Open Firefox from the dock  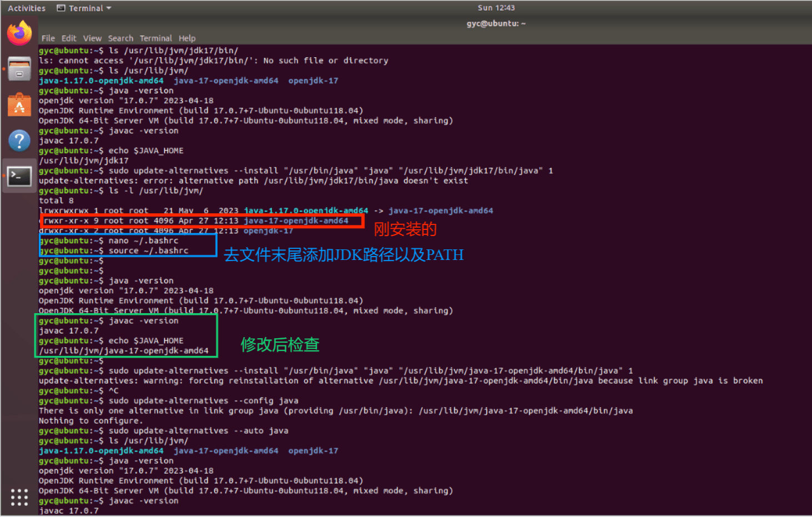pos(19,32)
